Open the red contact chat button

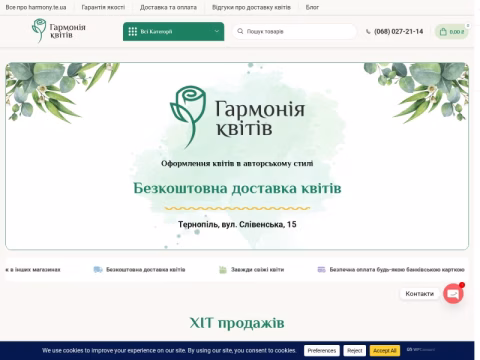tap(453, 294)
